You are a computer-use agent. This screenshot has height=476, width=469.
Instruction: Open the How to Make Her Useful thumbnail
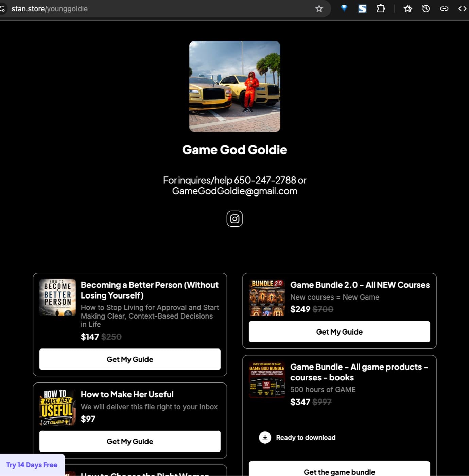tap(57, 407)
